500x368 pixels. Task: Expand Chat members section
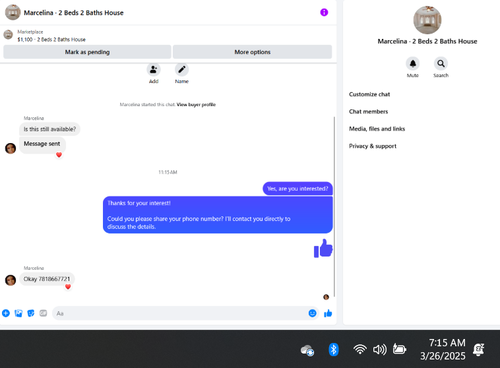(x=368, y=112)
